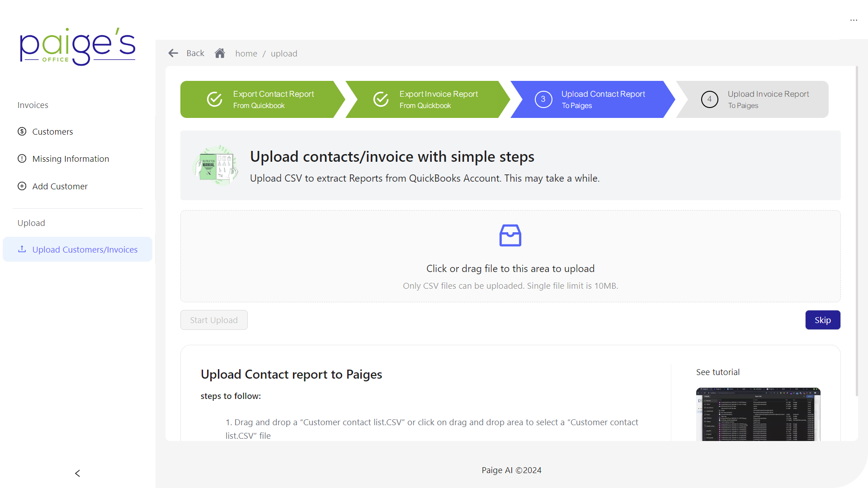Image resolution: width=868 pixels, height=488 pixels.
Task: Collapse the sidebar with the left chevron
Action: pos(77,473)
